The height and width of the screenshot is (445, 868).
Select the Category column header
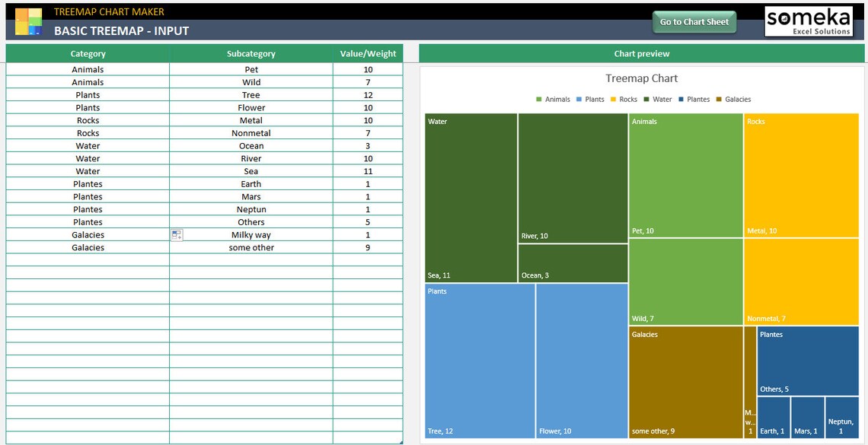[x=88, y=53]
